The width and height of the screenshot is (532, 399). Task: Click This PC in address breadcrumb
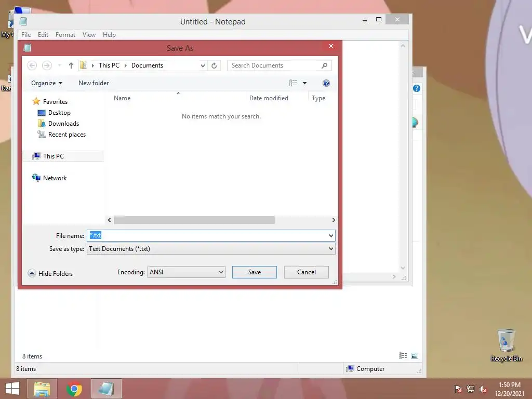click(x=109, y=65)
